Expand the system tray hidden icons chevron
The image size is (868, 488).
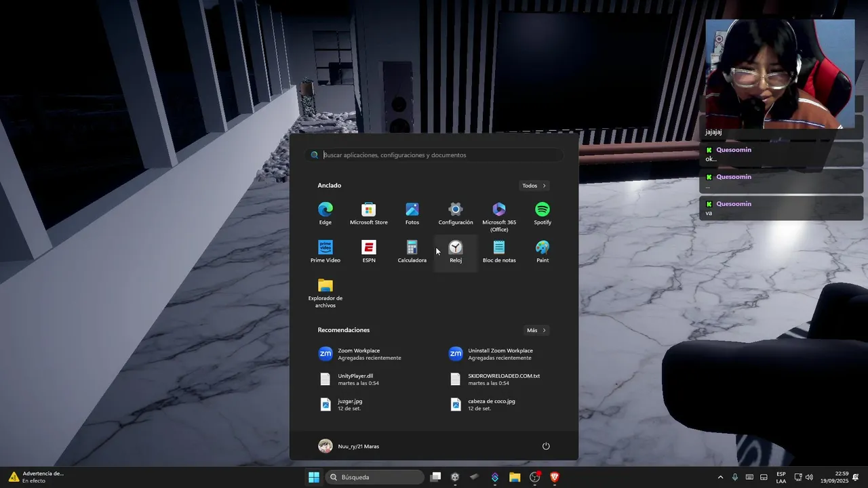tap(720, 477)
